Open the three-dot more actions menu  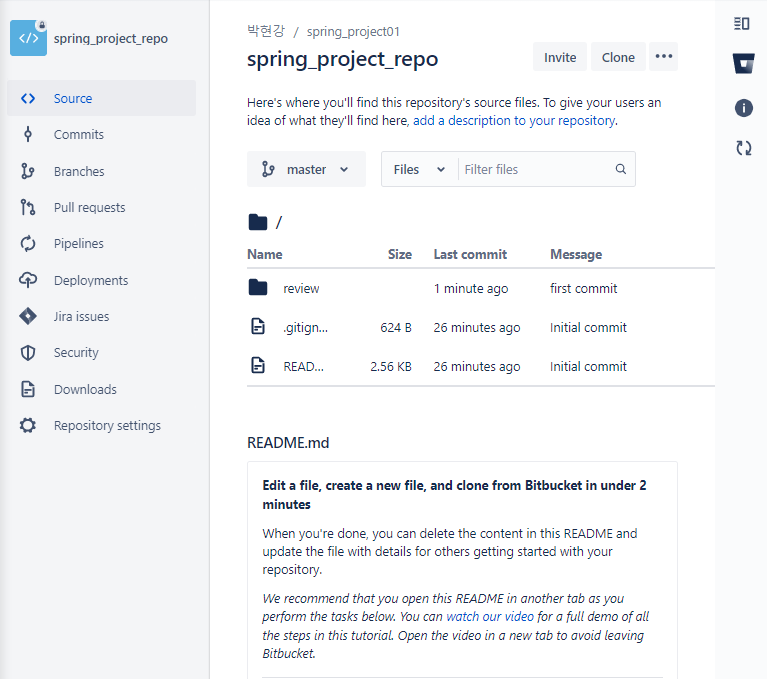coord(663,57)
